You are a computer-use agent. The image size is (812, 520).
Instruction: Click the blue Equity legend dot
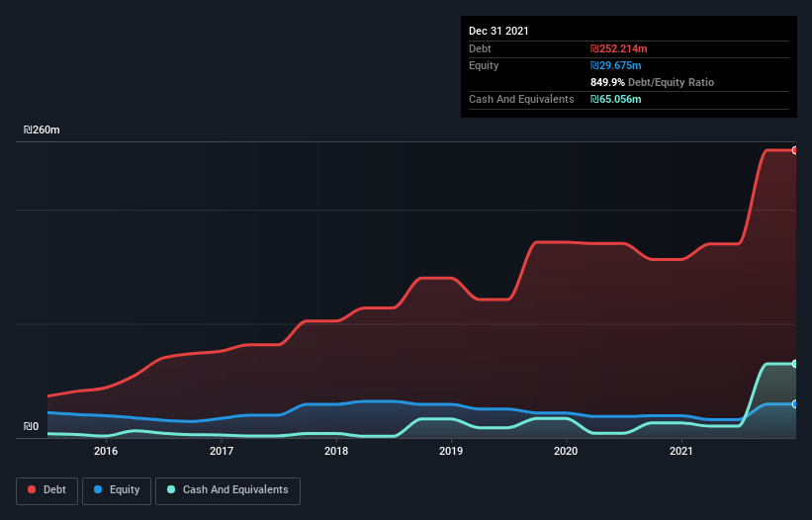(98, 489)
